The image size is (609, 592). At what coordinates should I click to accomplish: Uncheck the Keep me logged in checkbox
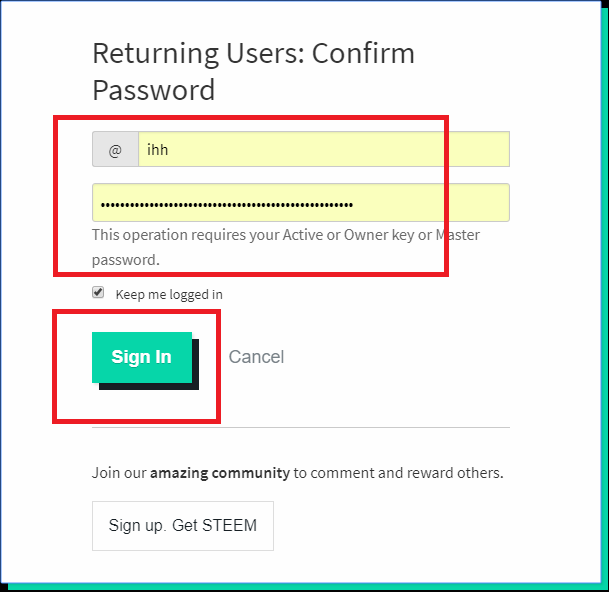(98, 292)
